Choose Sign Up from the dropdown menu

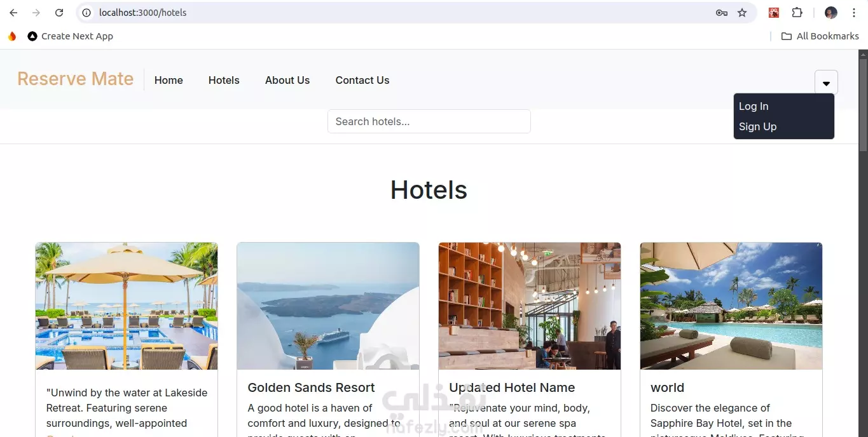[x=757, y=126]
